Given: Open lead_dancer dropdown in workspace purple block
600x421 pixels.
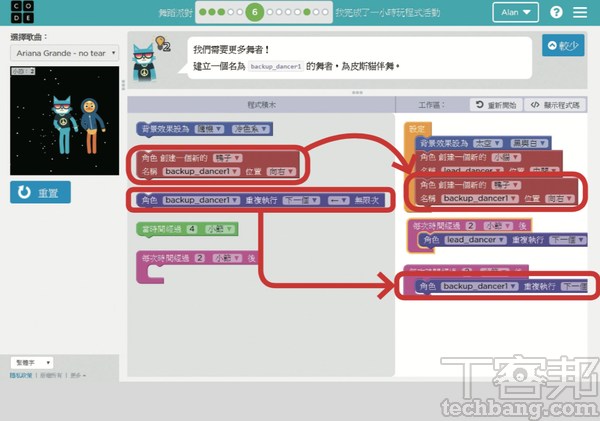Looking at the screenshot, I should coord(475,240).
